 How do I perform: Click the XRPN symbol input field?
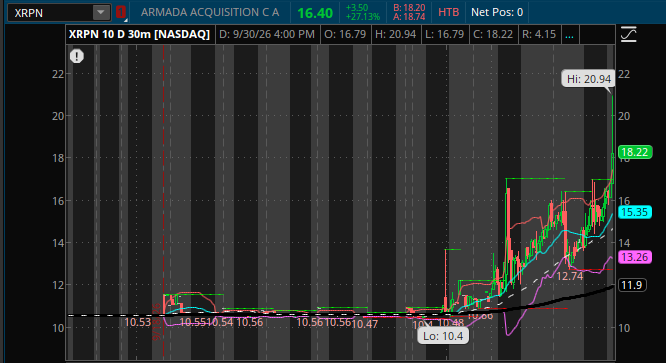51,13
